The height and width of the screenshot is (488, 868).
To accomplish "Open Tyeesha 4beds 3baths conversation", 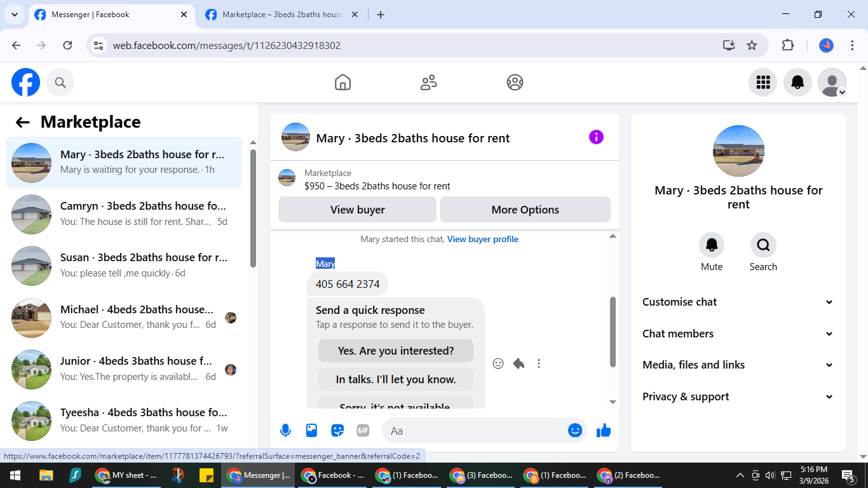I will click(124, 420).
